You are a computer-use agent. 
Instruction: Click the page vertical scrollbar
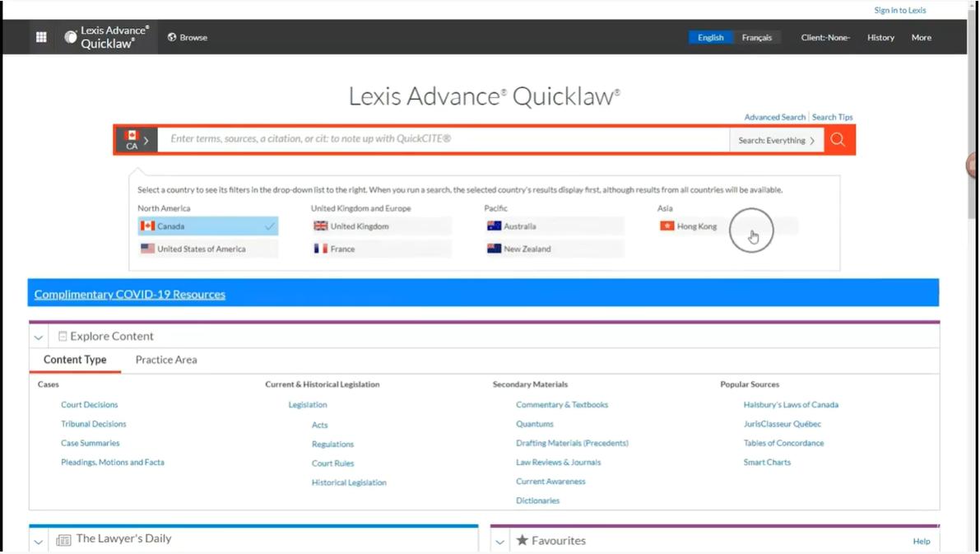[973, 247]
